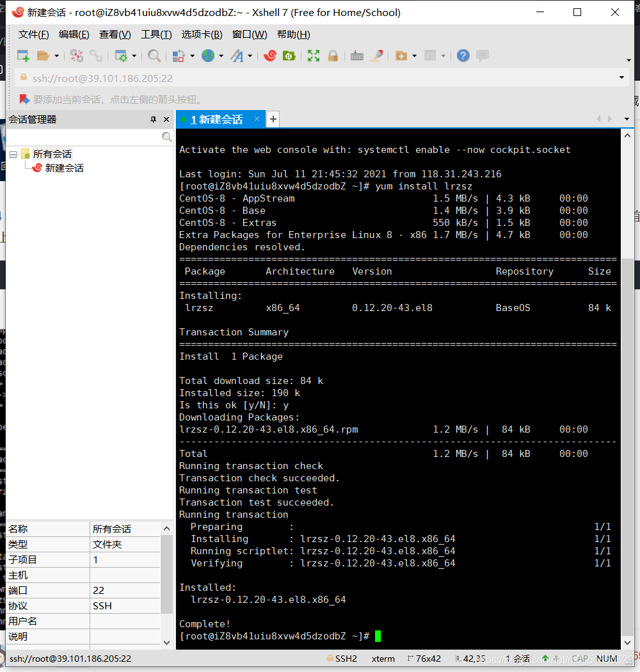Open dropdown next to globe encoding icon
Image resolution: width=640 pixels, height=672 pixels.
pos(221,56)
